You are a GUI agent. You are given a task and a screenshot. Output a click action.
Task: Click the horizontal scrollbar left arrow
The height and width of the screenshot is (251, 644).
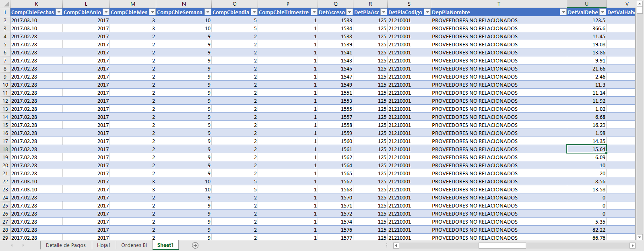(x=396, y=245)
